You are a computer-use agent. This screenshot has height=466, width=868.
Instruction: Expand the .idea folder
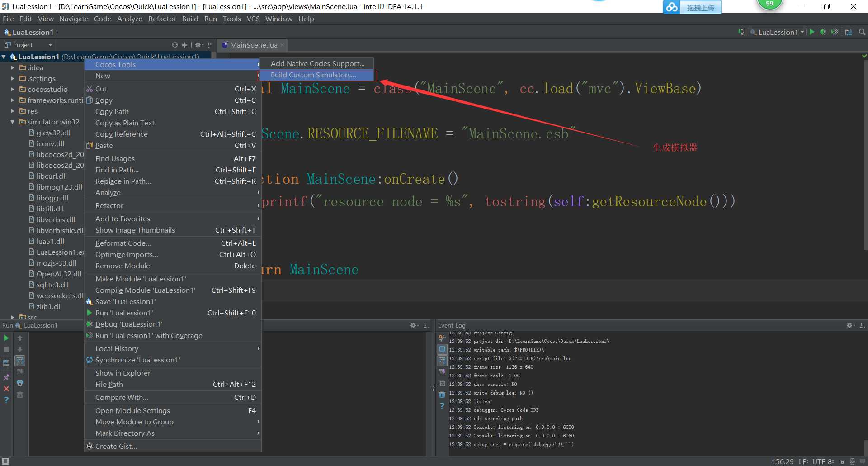[x=13, y=67]
